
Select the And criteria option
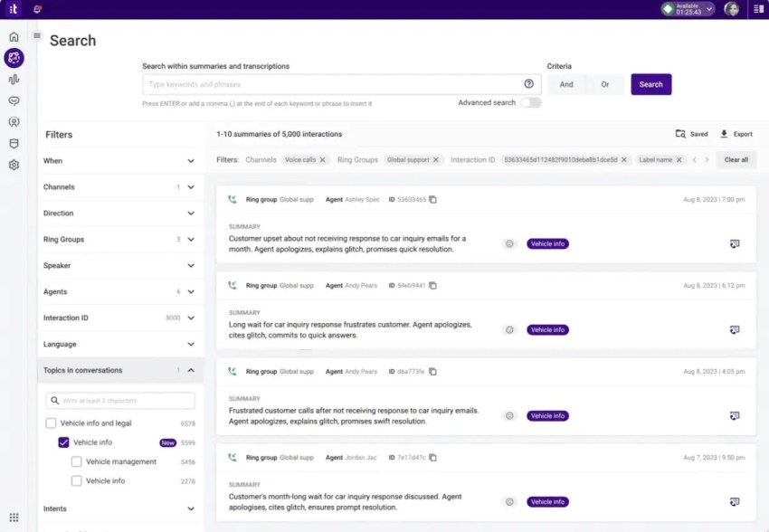(566, 84)
